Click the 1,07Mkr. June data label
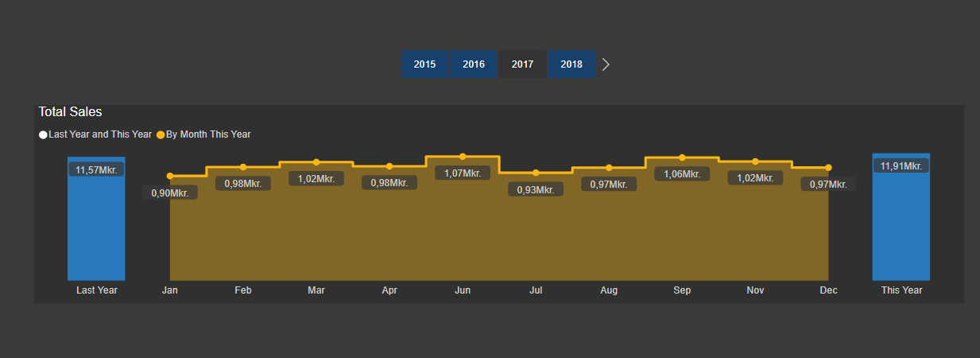The image size is (980, 358). [x=463, y=173]
